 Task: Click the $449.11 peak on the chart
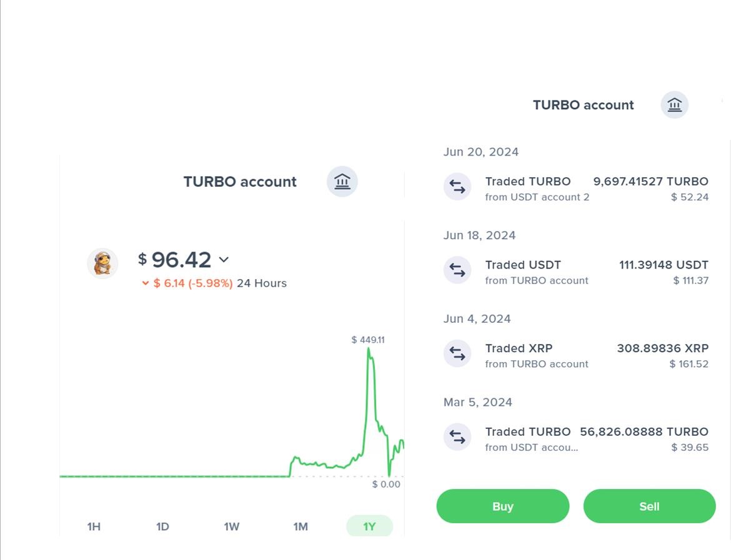369,350
